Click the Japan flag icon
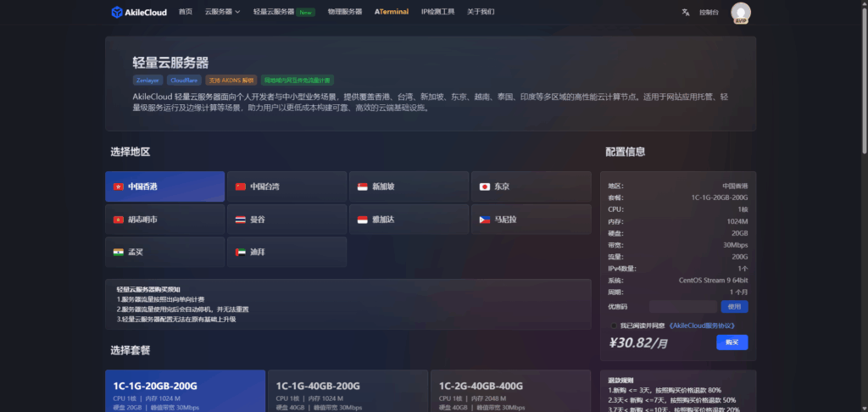The width and height of the screenshot is (868, 412). point(484,187)
